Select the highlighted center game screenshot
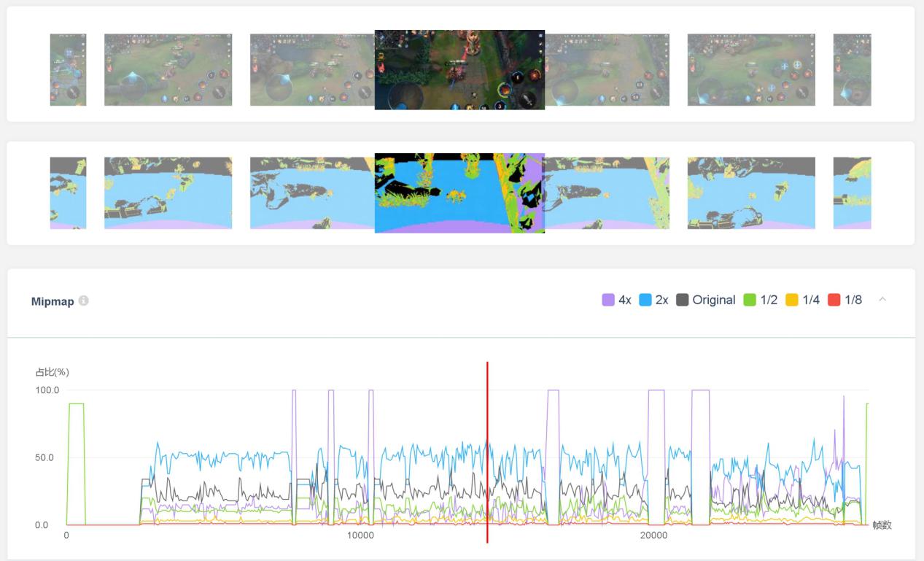Image resolution: width=924 pixels, height=561 pixels. (x=459, y=70)
